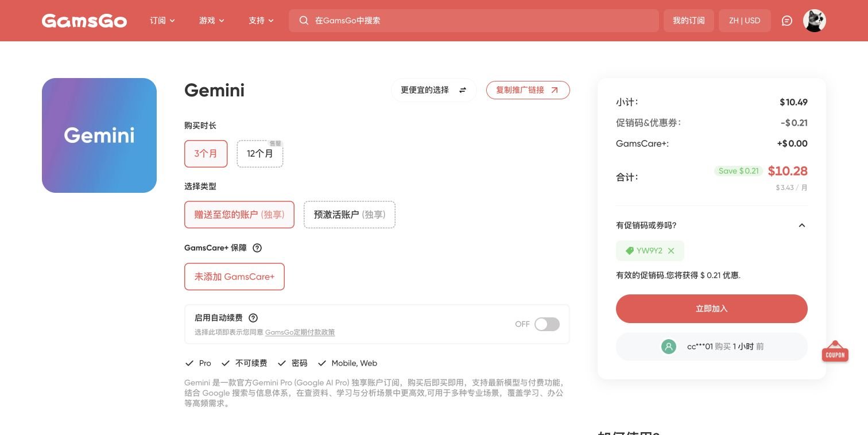
Task: Click the search magnifier icon
Action: [304, 21]
